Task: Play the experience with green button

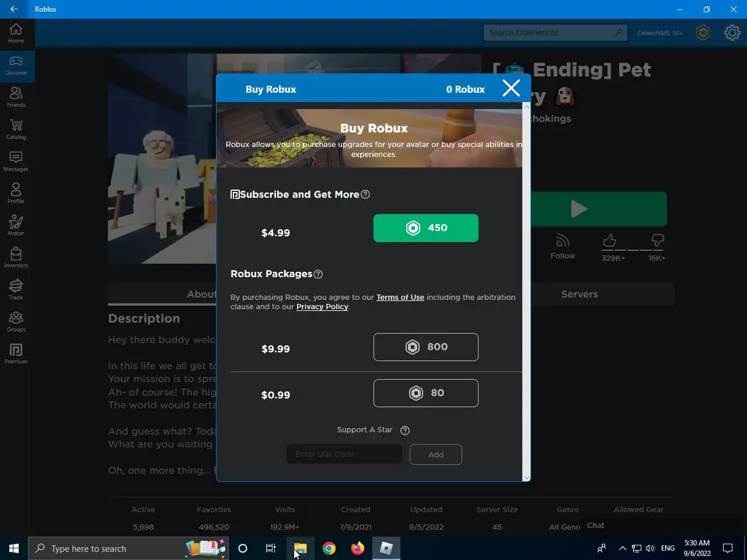Action: 598,209
